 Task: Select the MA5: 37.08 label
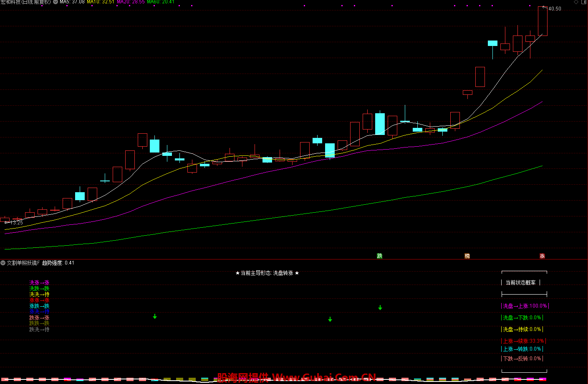pos(72,2)
